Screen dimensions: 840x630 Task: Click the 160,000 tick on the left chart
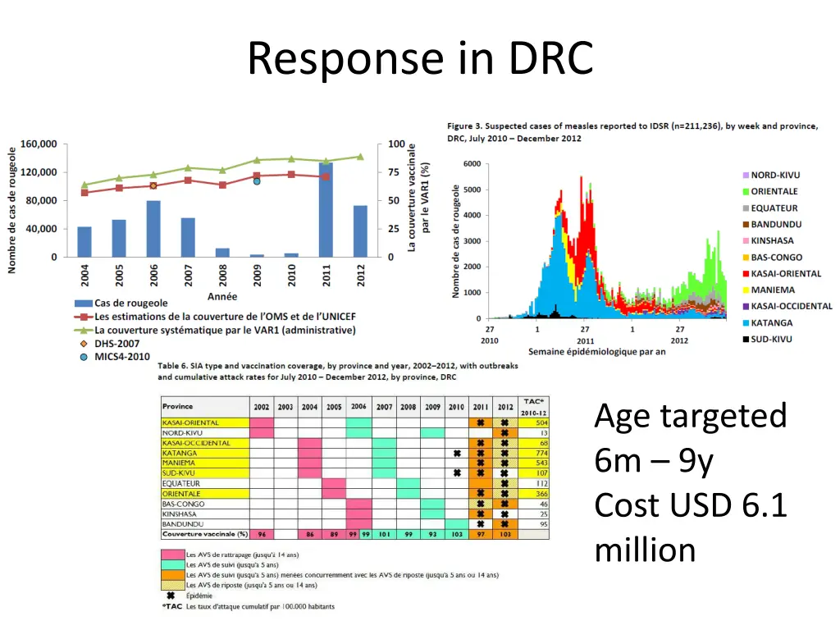coord(39,144)
